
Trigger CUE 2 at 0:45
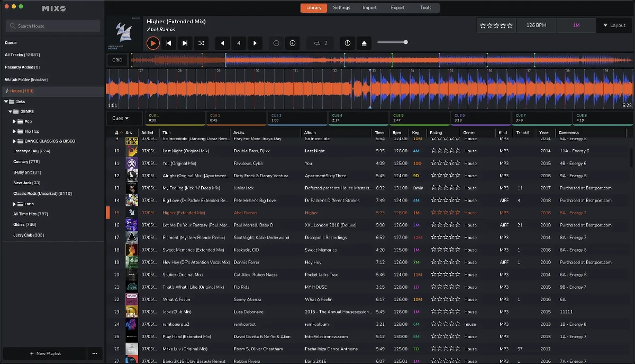tap(236, 118)
